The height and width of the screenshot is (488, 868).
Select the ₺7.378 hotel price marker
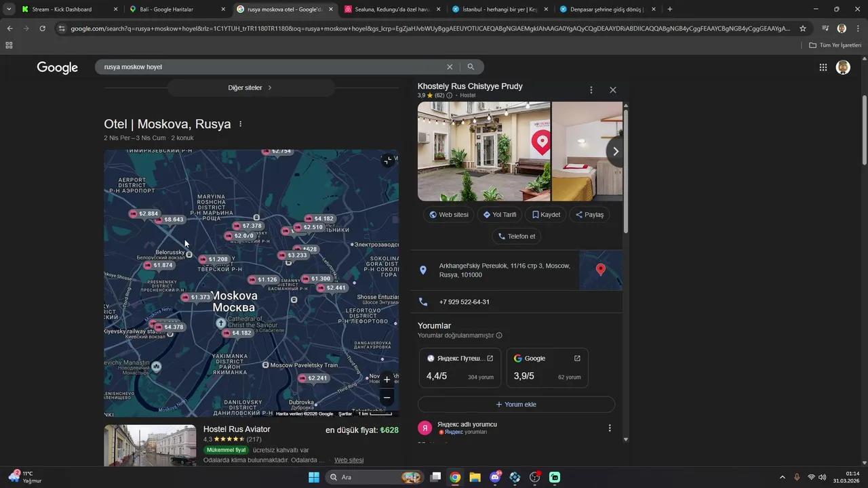[x=247, y=226]
